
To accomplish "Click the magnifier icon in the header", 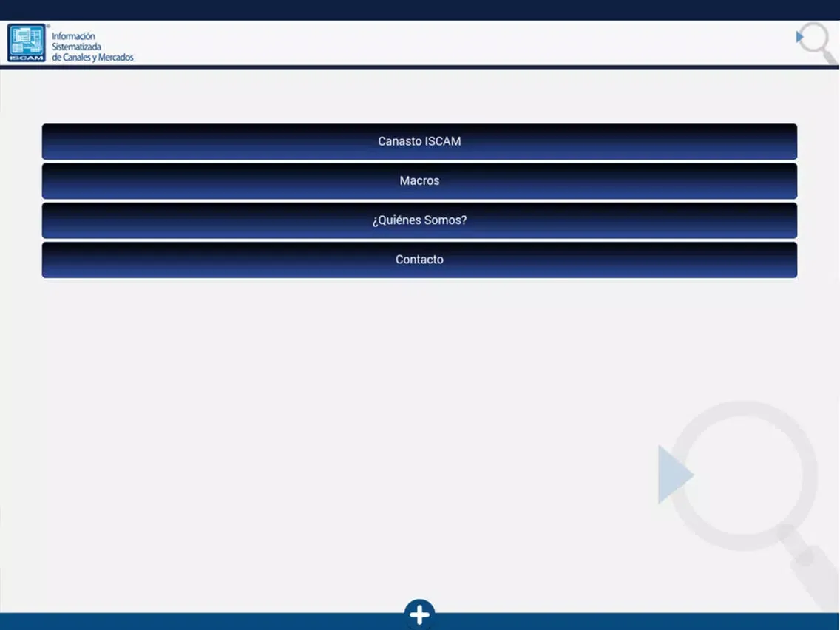I will pos(816,43).
